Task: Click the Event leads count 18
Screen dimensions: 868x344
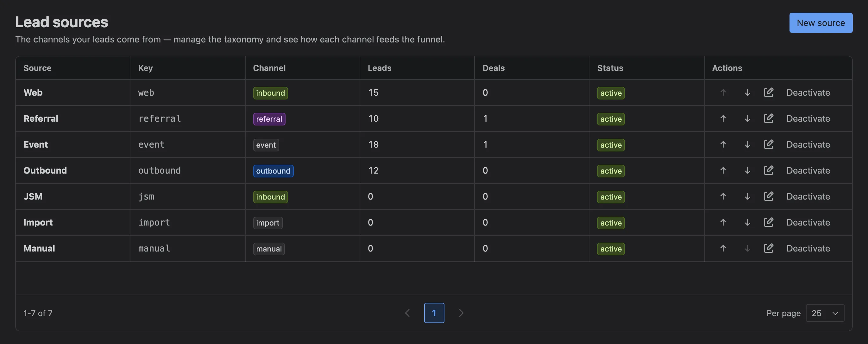Action: click(x=373, y=144)
